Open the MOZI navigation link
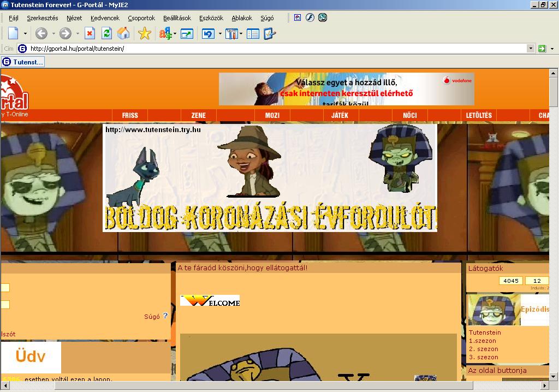Viewport: 559px width, 392px height. (x=272, y=115)
